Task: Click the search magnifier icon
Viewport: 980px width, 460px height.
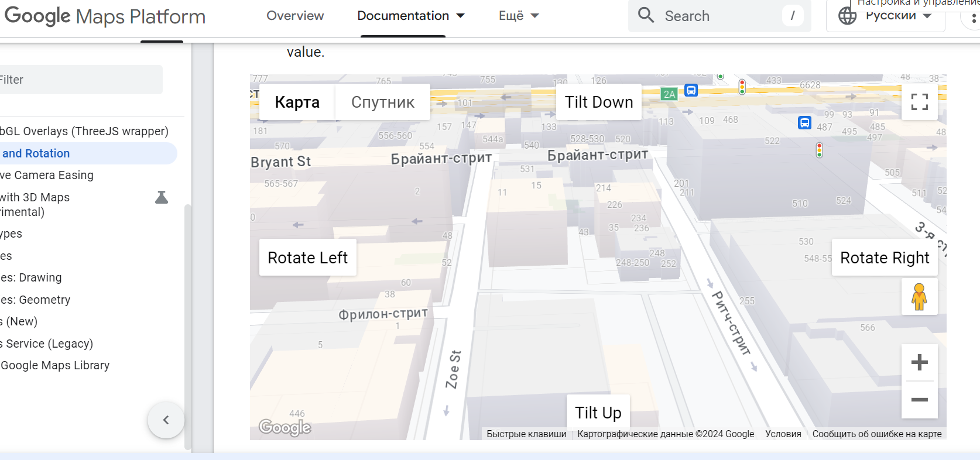Action: point(646,15)
